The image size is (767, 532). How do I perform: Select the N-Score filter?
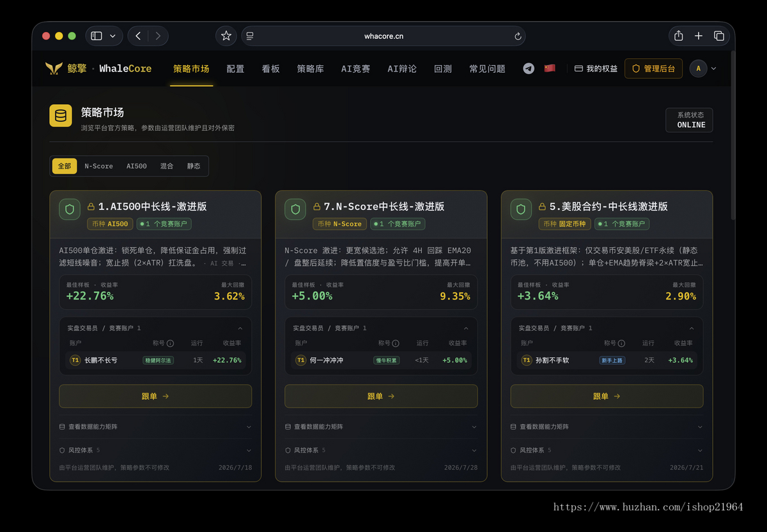coord(98,166)
